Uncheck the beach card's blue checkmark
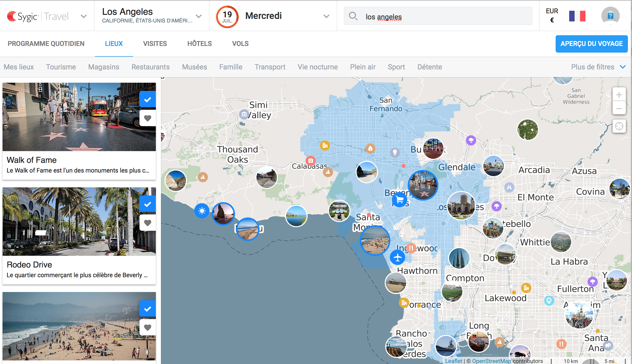The image size is (632, 364). coord(148,309)
